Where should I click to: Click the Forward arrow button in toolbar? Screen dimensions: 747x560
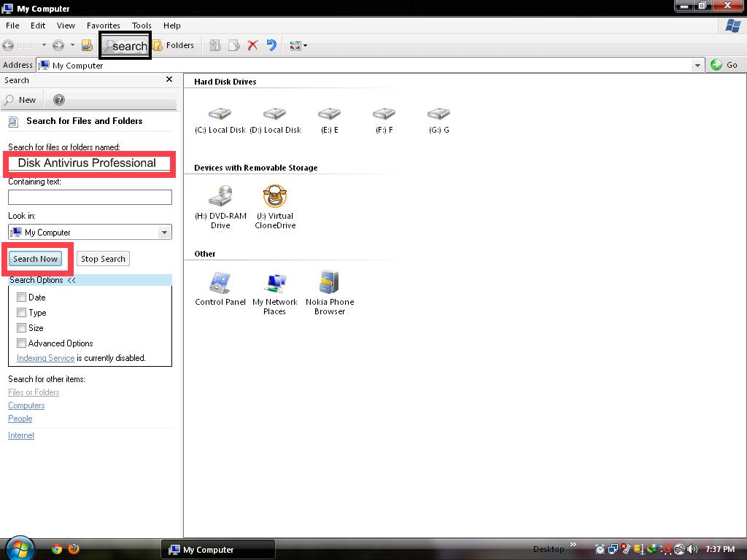pyautogui.click(x=58, y=46)
